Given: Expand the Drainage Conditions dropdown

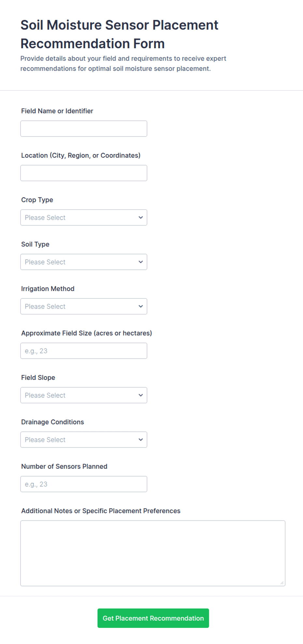Looking at the screenshot, I should click(84, 440).
